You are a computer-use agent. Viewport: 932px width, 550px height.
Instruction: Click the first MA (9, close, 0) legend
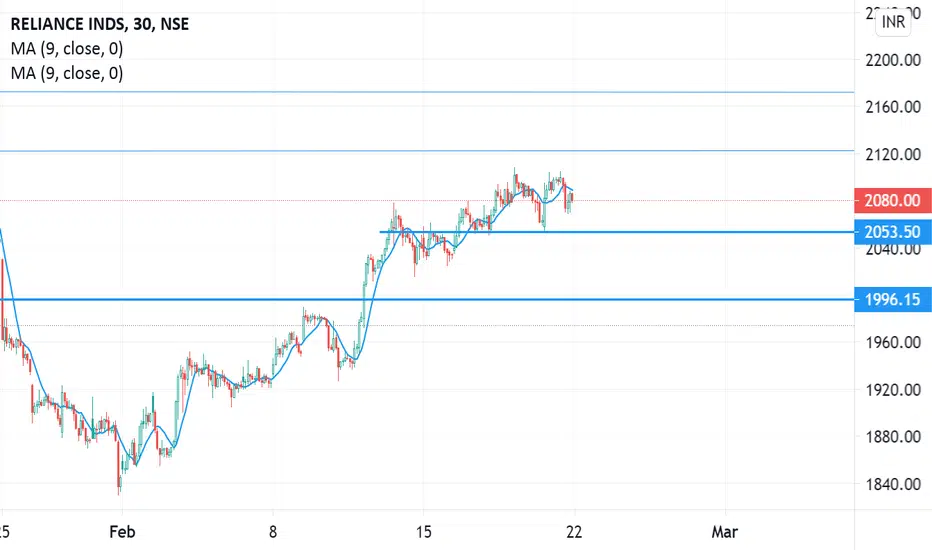point(67,48)
